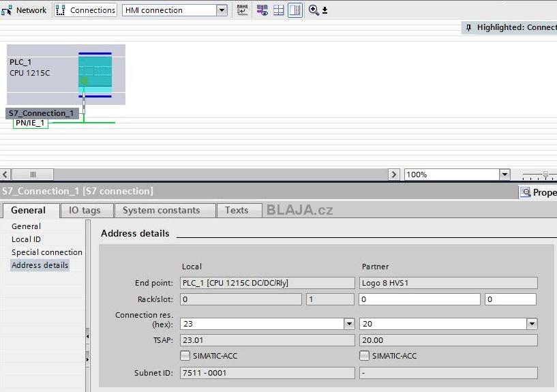Toggle the show addresses network icon
This screenshot has height=392, width=557.
pos(262,10)
